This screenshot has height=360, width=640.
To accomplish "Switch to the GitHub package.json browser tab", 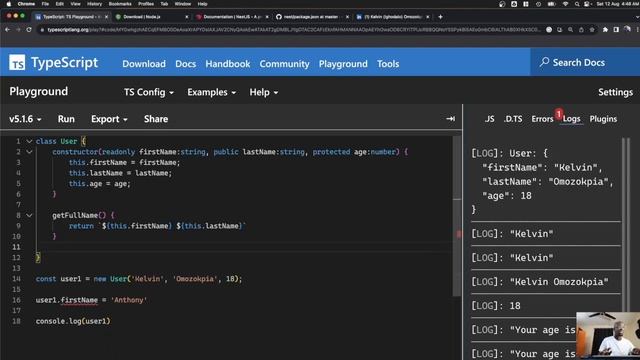I will click(x=311, y=17).
